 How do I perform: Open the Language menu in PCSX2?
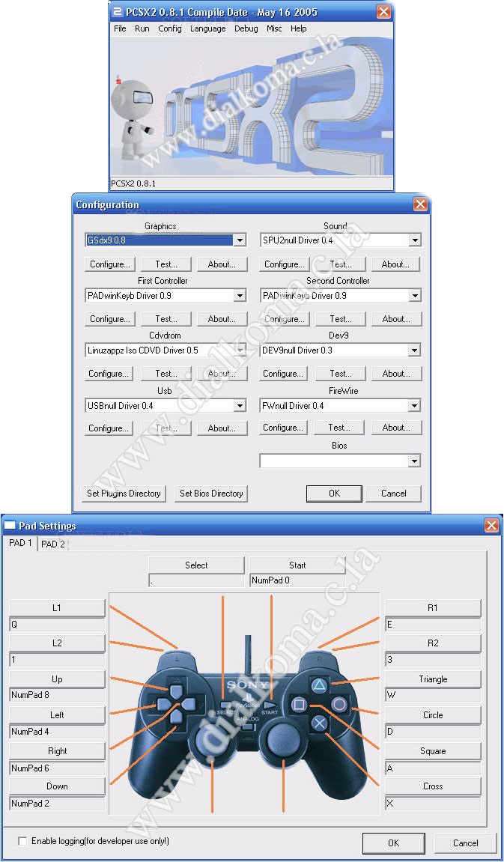[x=207, y=28]
